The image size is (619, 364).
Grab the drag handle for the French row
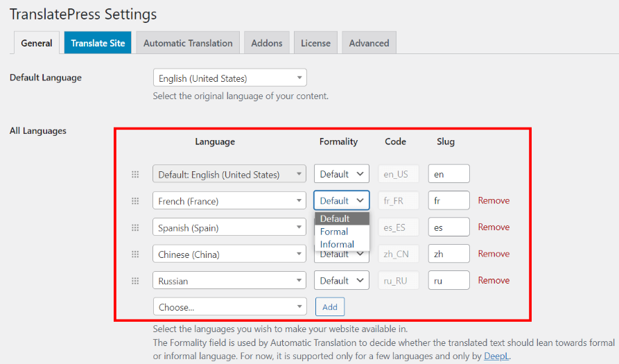(x=135, y=201)
